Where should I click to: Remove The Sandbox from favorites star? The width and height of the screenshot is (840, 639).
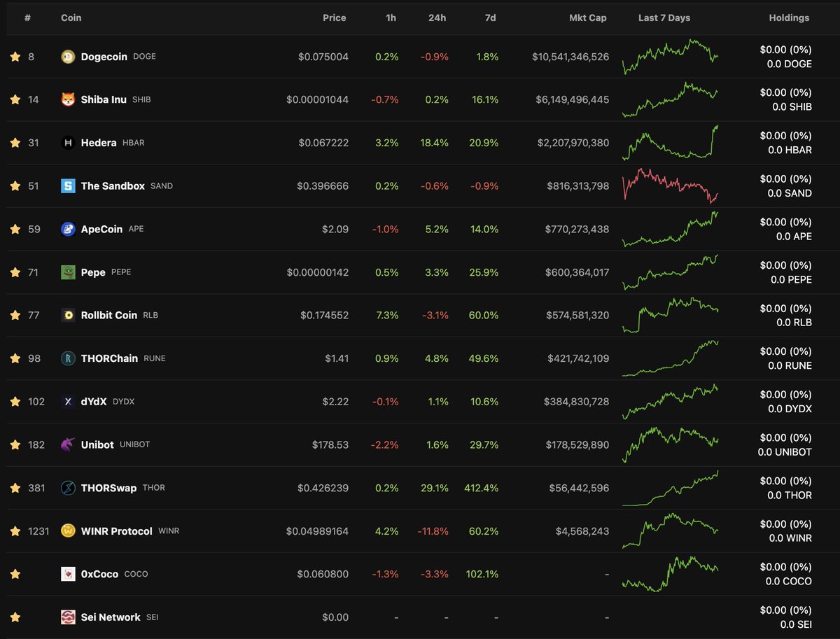pyautogui.click(x=15, y=186)
